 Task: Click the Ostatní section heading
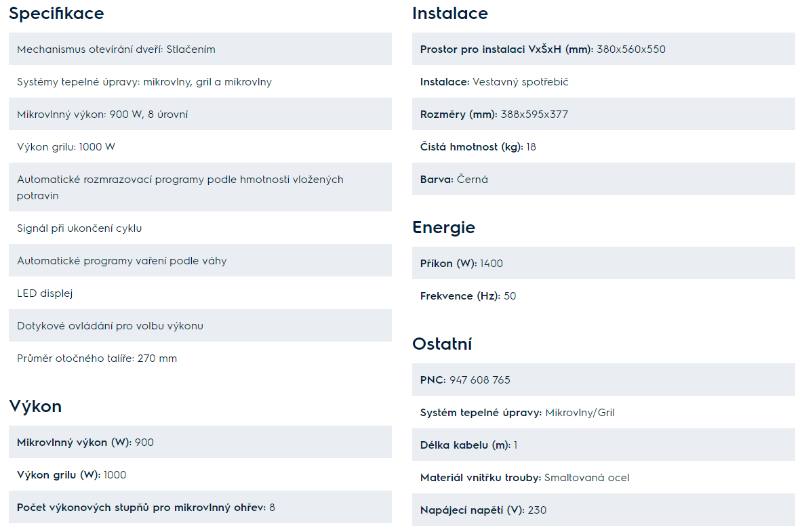pos(442,344)
